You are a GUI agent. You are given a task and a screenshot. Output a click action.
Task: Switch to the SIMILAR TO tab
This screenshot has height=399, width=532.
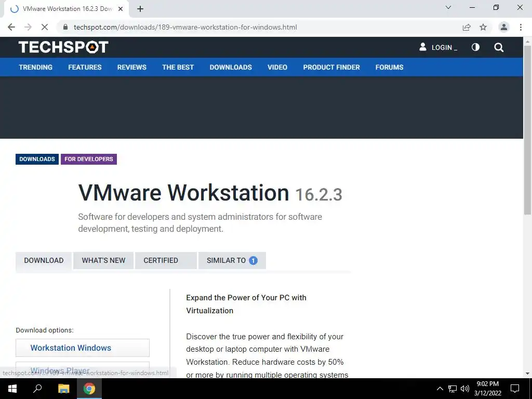tap(232, 261)
